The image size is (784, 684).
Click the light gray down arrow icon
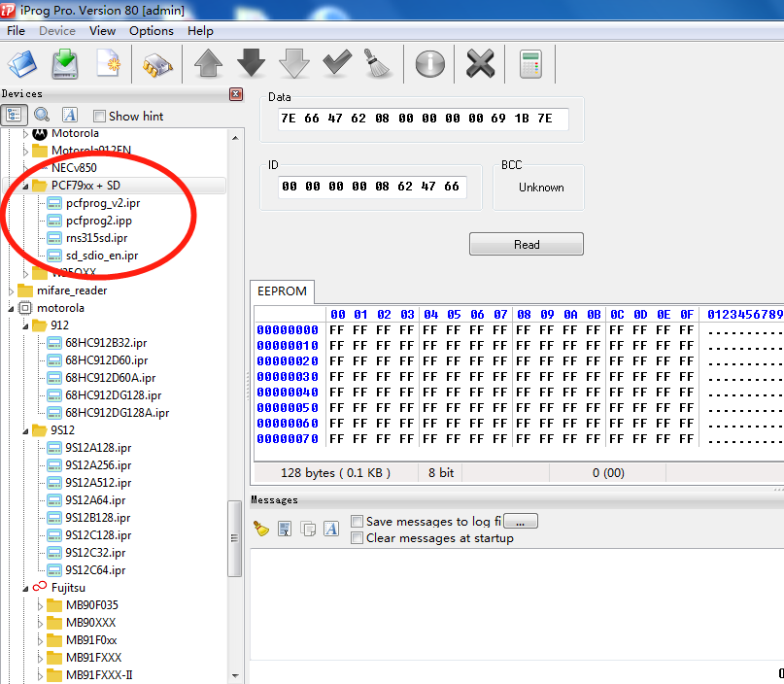[294, 63]
